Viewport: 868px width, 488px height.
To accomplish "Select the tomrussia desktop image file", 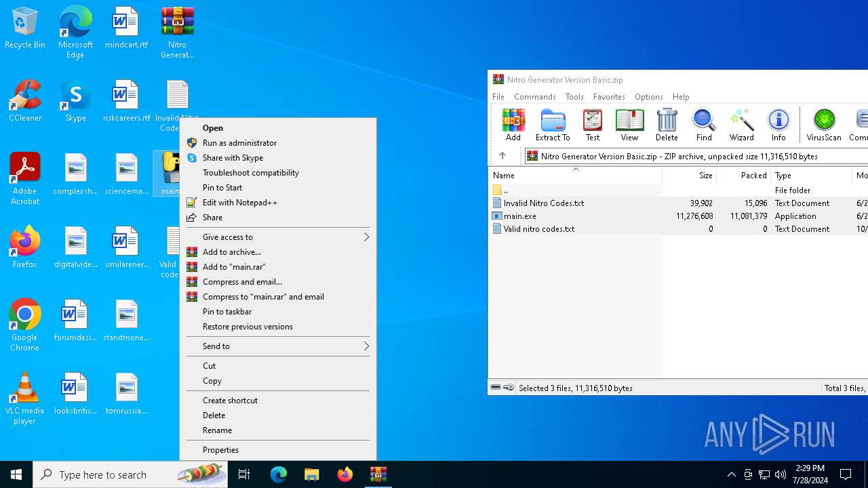I will [x=126, y=394].
